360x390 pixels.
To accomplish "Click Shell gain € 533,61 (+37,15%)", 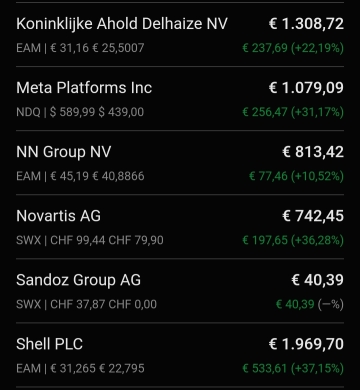I will (x=293, y=368).
